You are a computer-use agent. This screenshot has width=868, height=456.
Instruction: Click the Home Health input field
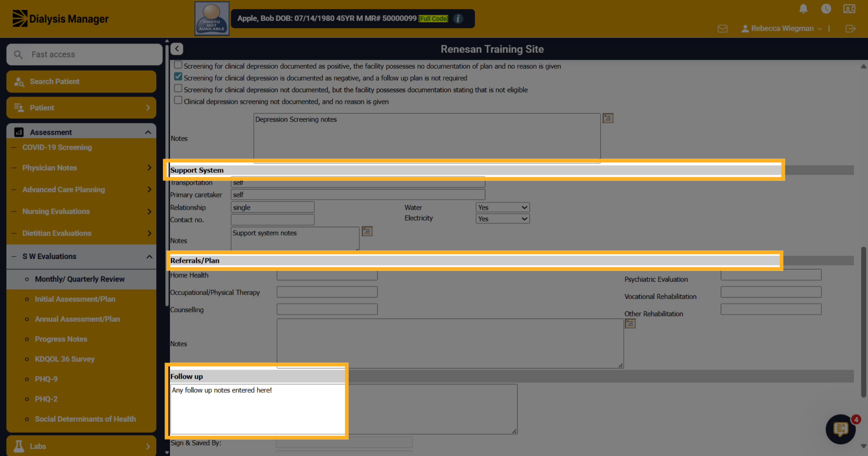click(327, 275)
